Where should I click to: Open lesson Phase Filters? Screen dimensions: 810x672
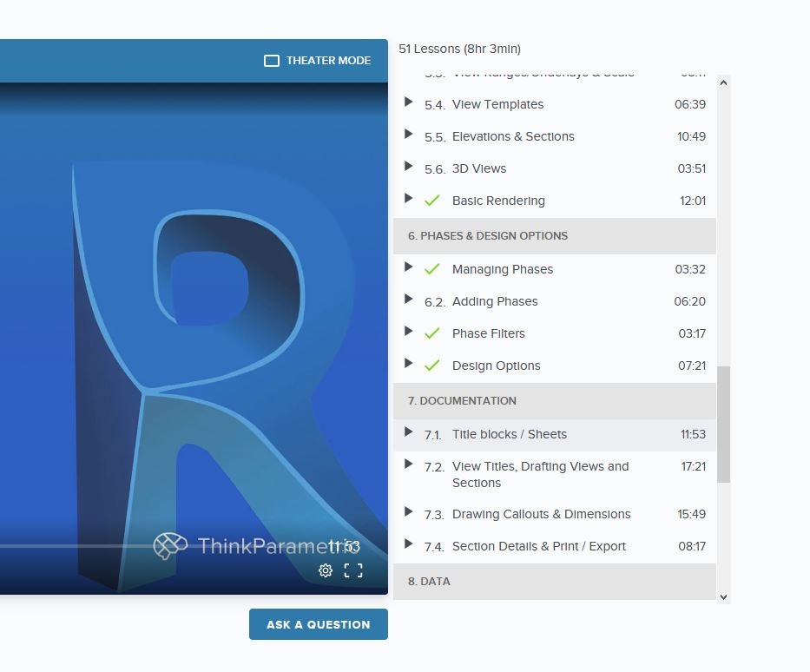(x=488, y=333)
